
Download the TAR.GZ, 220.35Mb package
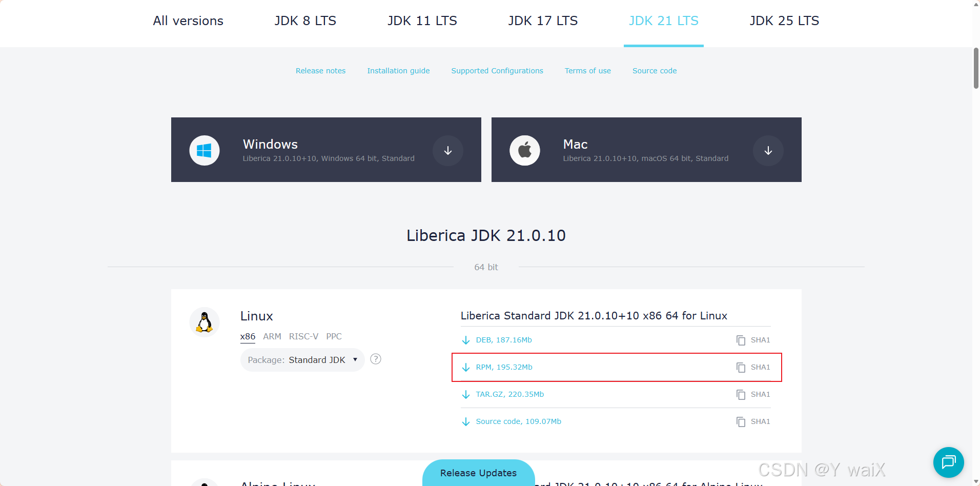[510, 395]
